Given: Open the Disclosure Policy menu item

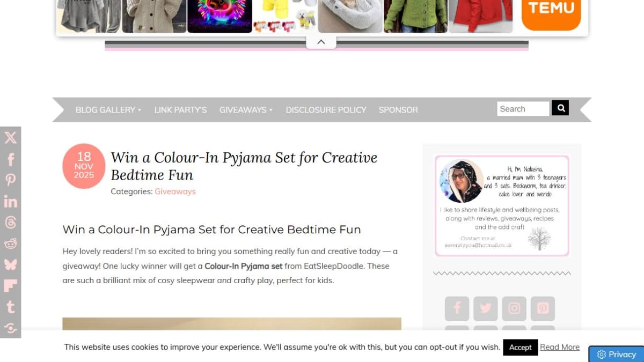Looking at the screenshot, I should click(326, 109).
